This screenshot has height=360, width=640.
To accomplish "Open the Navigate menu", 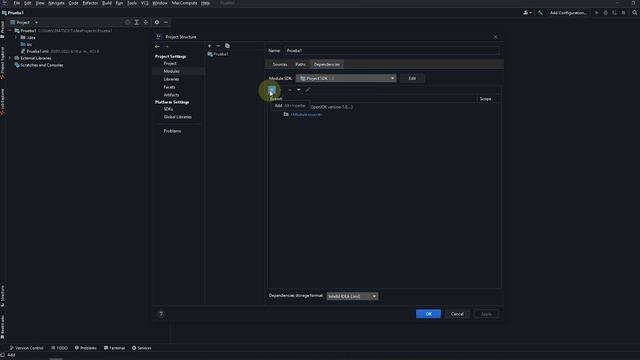I will [x=56, y=3].
